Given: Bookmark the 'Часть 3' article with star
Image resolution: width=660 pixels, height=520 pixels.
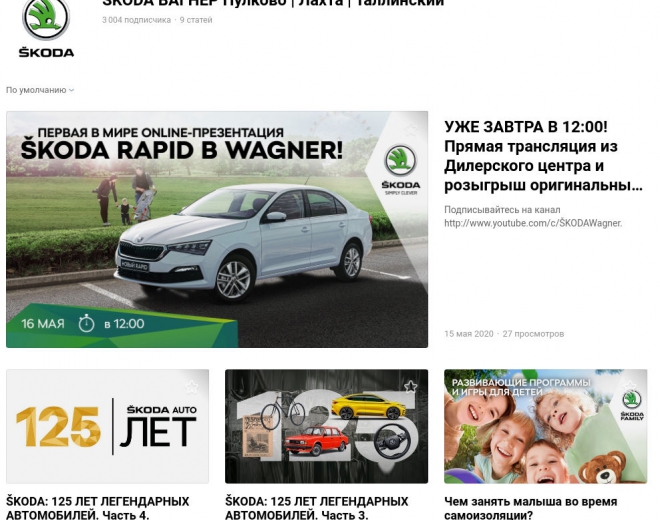Looking at the screenshot, I should point(410,387).
